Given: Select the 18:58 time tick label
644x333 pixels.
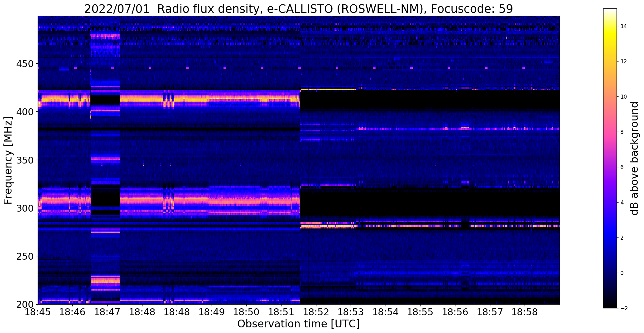Looking at the screenshot, I should click(x=525, y=312).
